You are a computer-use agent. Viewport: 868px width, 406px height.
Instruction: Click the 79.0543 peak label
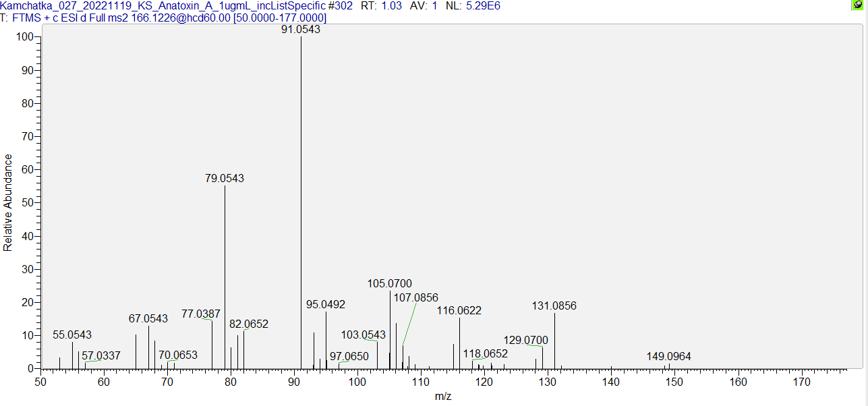(225, 179)
